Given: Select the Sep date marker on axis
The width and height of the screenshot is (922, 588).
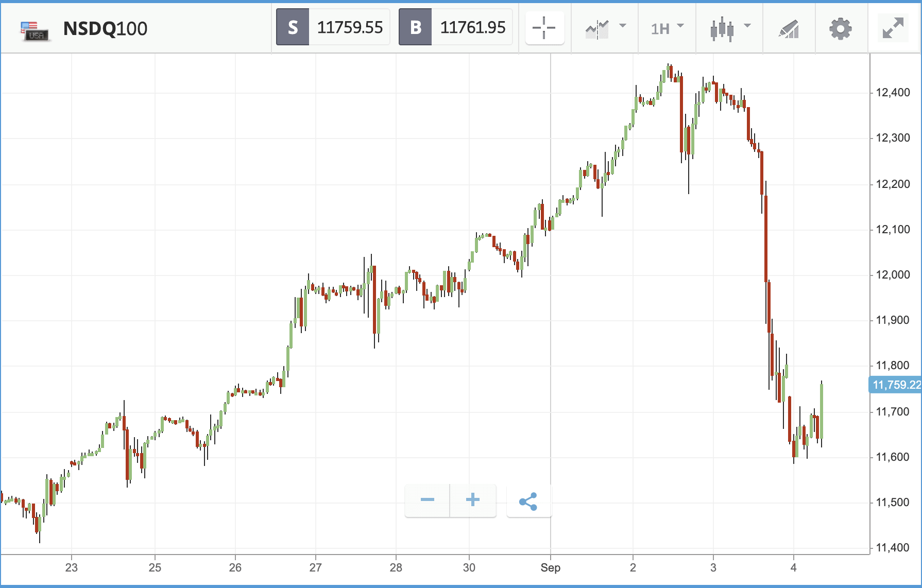Looking at the screenshot, I should point(550,568).
